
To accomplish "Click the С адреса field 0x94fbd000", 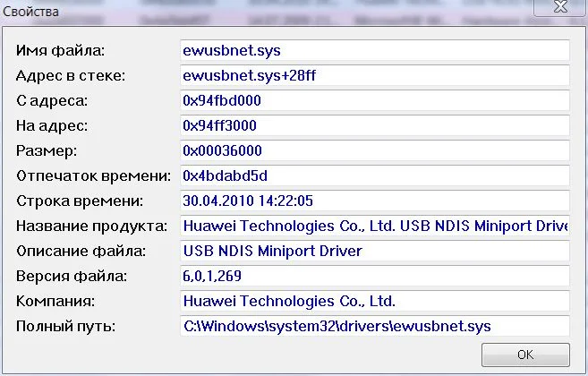I will [375, 100].
